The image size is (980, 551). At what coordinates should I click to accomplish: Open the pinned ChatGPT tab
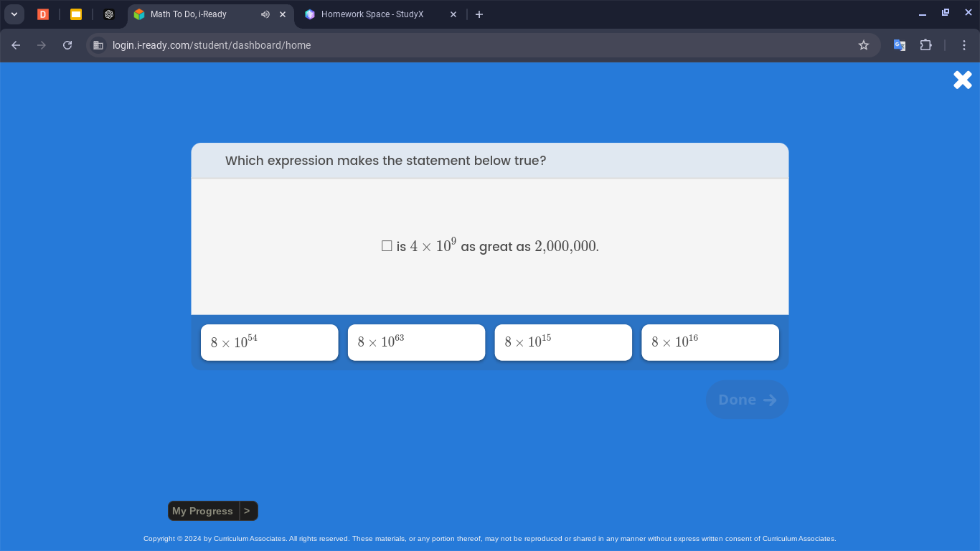coord(109,14)
